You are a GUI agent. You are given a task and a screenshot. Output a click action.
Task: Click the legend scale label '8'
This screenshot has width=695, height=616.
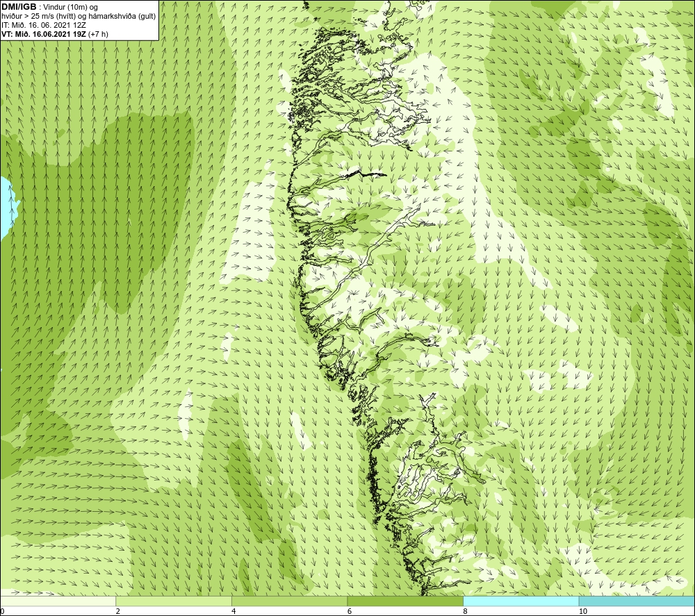466,612
